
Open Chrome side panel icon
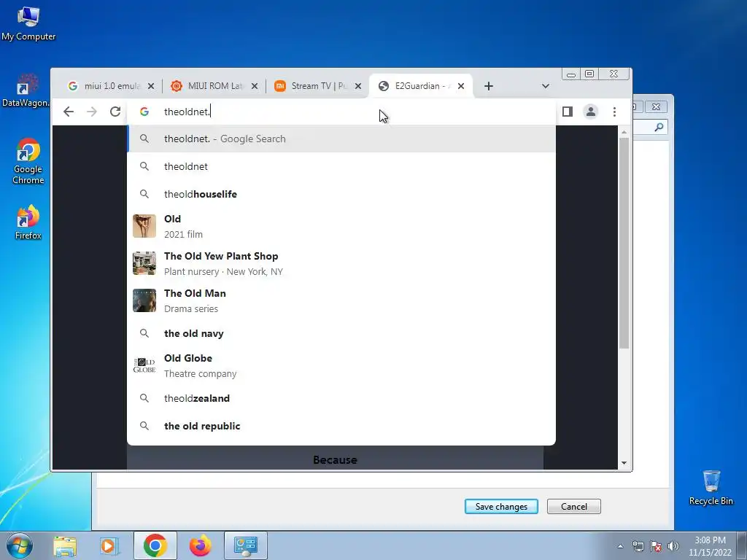coord(568,112)
